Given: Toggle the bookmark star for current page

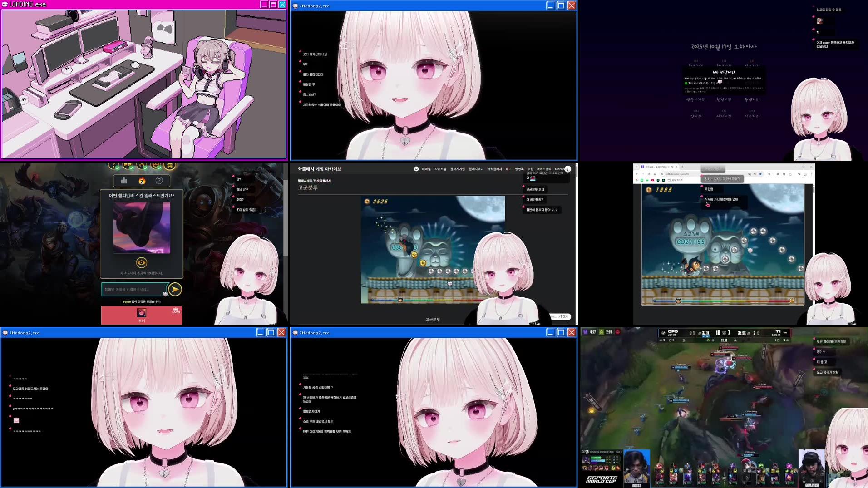Looking at the screenshot, I should 760,174.
